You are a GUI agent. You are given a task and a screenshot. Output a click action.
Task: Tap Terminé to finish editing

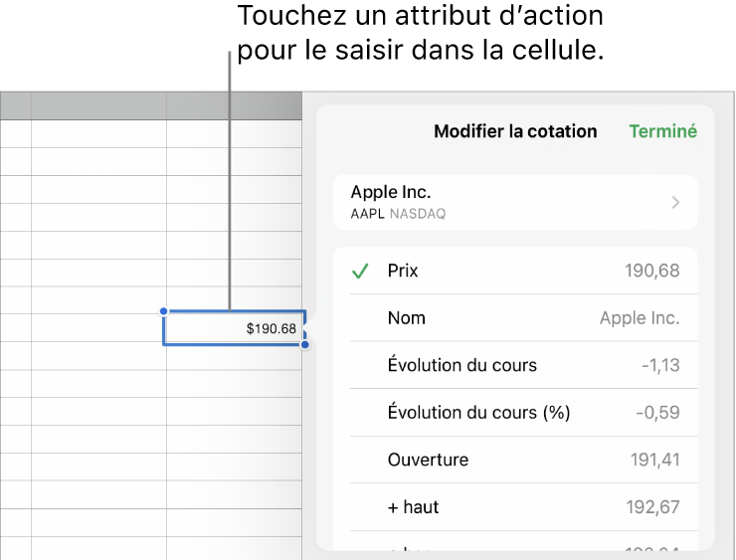pos(662,131)
